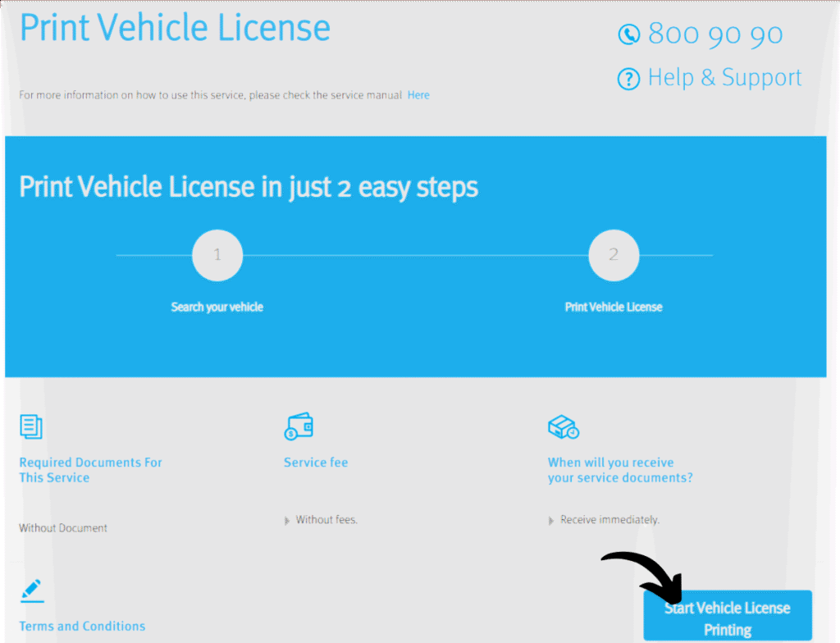Click the question mark help icon
Screen dimensions: 840x643
tap(628, 80)
